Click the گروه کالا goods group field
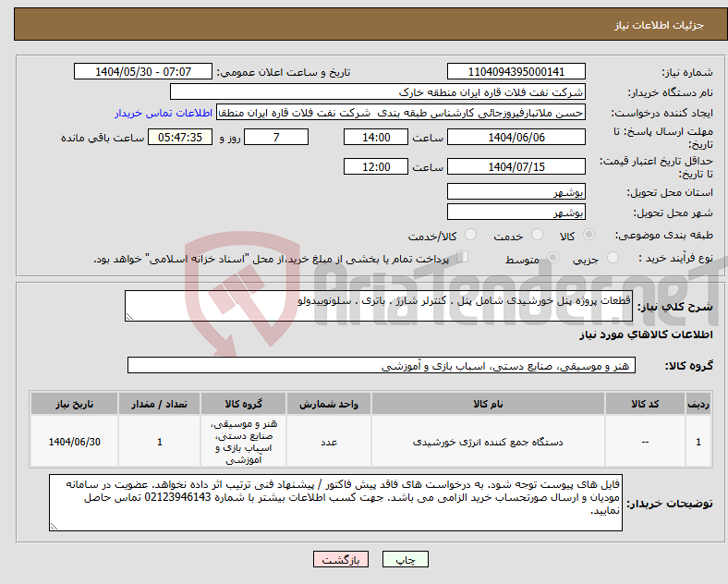This screenshot has width=728, height=584. pos(382,365)
